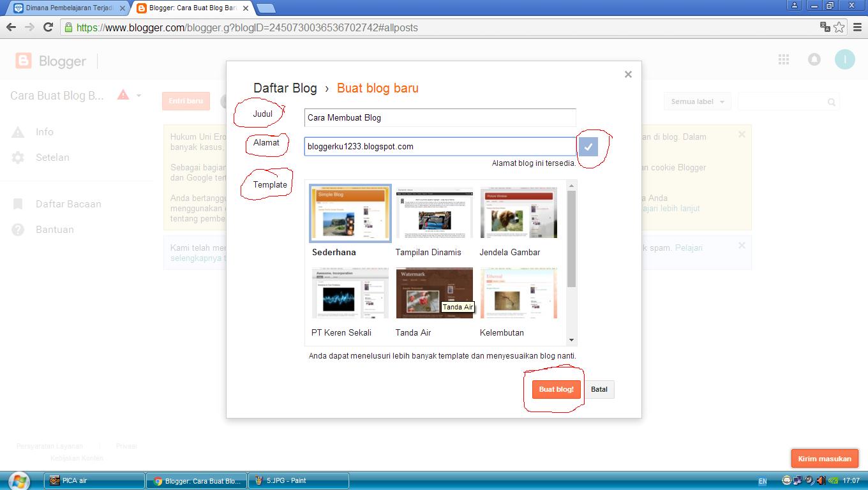The width and height of the screenshot is (868, 490).
Task: Open the Chrome menu (three lines) icon
Action: tap(857, 27)
